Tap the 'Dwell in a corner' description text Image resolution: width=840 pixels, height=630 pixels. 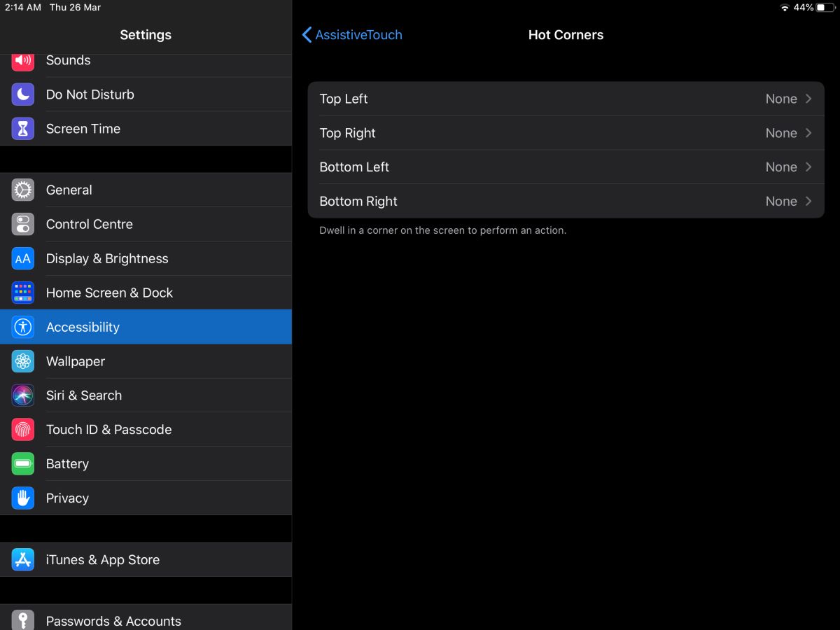click(x=443, y=230)
